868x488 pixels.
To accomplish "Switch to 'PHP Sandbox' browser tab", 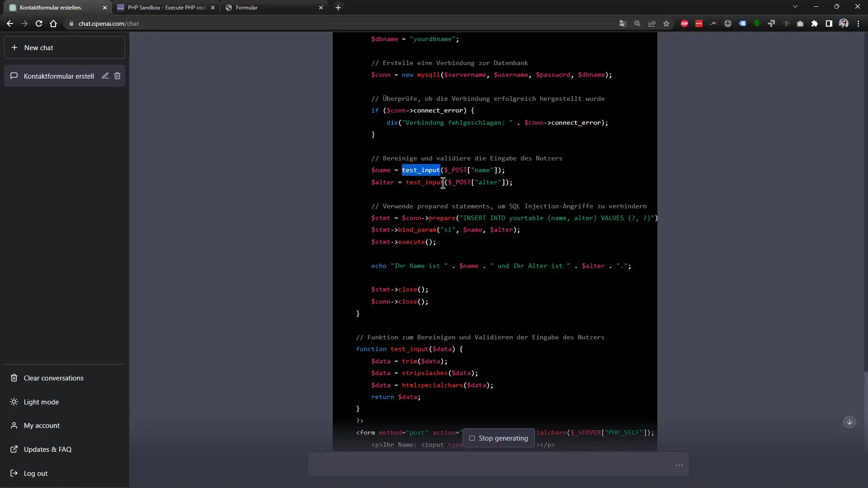I will pos(167,7).
